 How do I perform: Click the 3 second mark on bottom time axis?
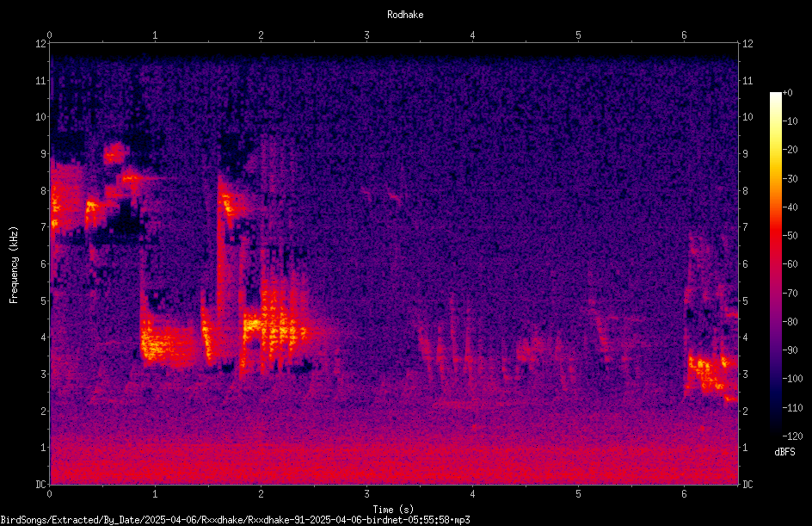coord(366,494)
